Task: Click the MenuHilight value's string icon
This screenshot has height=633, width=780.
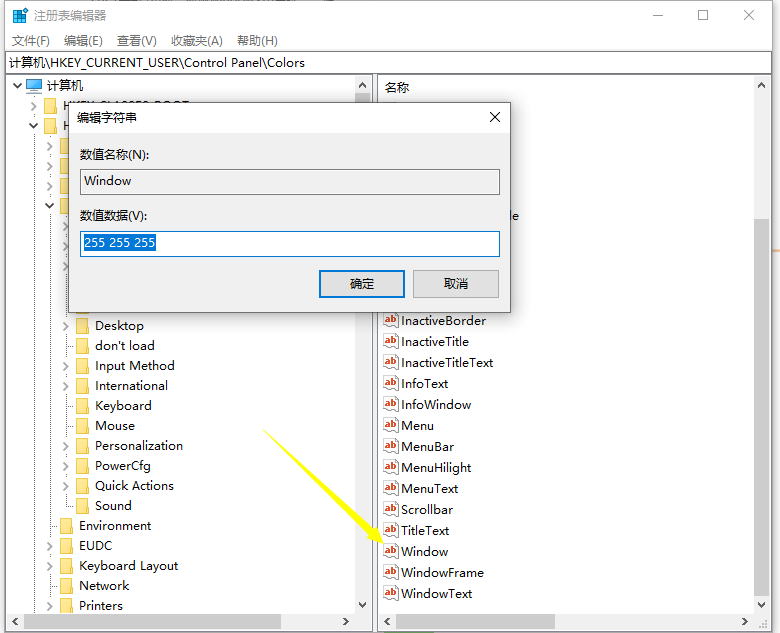Action: pos(391,467)
